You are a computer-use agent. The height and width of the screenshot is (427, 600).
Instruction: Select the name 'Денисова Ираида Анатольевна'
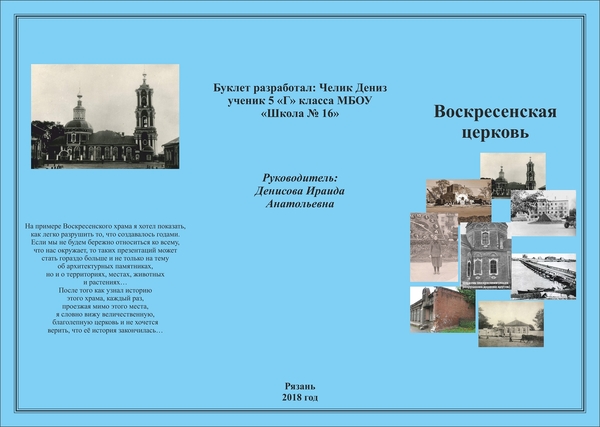[300, 196]
